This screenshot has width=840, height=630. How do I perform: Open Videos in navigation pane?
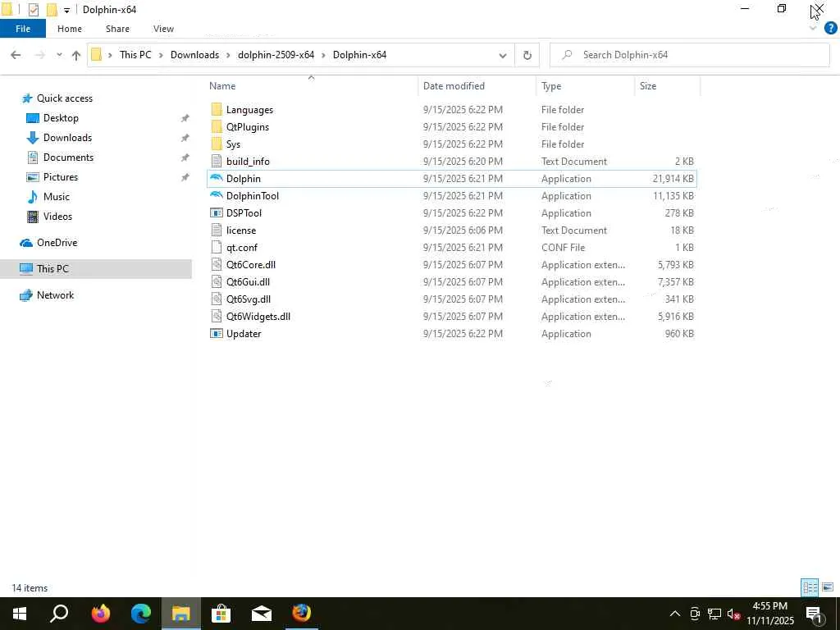[x=57, y=217]
